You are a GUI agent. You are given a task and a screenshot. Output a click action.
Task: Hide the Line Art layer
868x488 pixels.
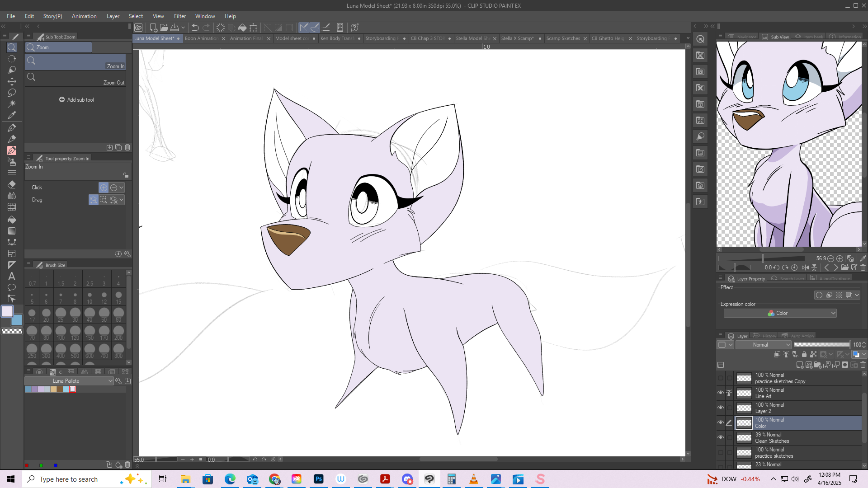pyautogui.click(x=721, y=393)
